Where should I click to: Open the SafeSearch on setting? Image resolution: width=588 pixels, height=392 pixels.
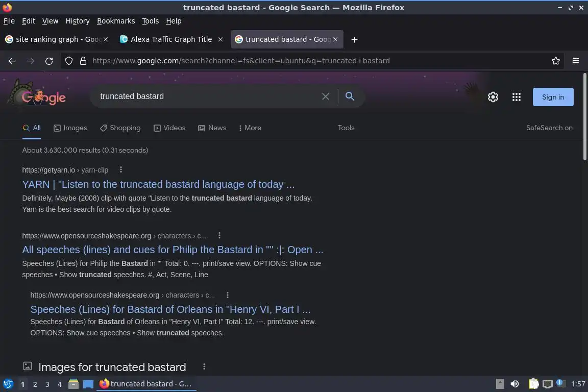549,128
